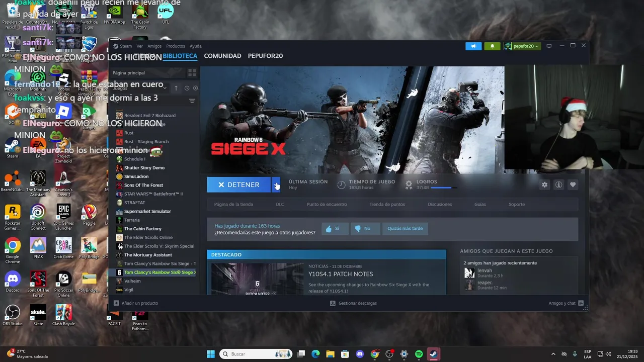644x362 pixels.
Task: Open pepufor20 account dropdown
Action: (522, 46)
